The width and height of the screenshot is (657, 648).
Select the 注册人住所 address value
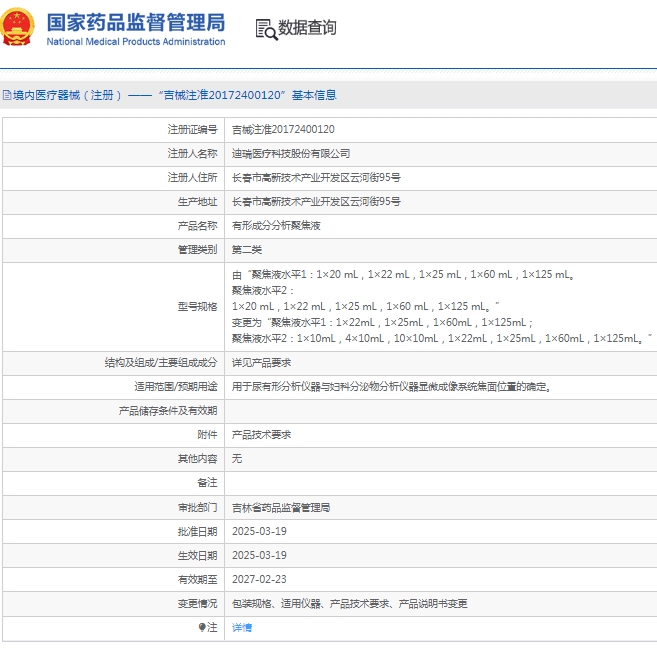[316, 178]
